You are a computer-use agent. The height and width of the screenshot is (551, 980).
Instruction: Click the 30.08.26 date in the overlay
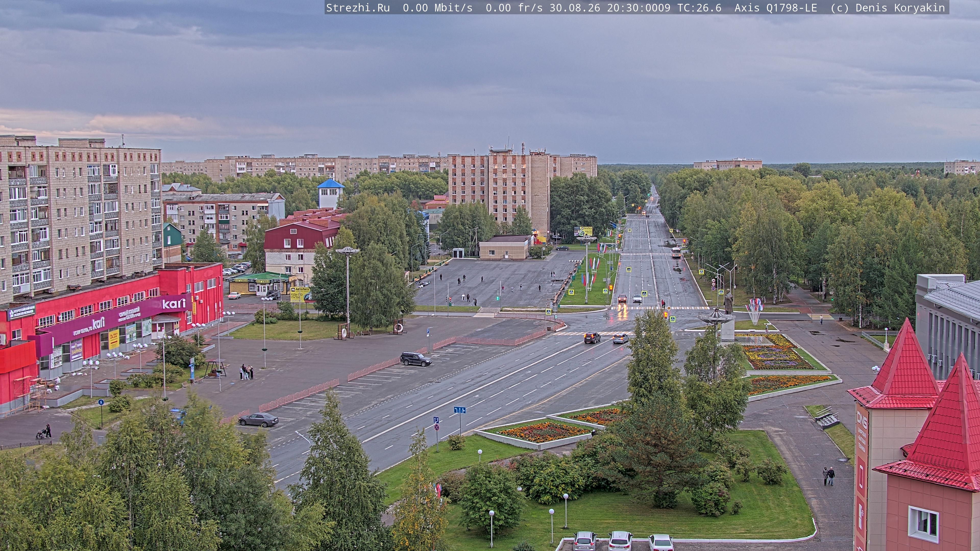point(575,8)
